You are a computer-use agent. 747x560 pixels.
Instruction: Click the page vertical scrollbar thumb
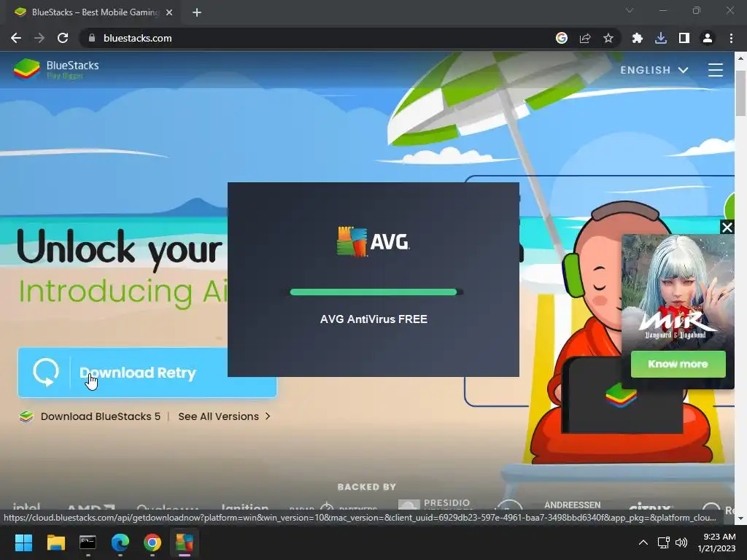coord(741,93)
